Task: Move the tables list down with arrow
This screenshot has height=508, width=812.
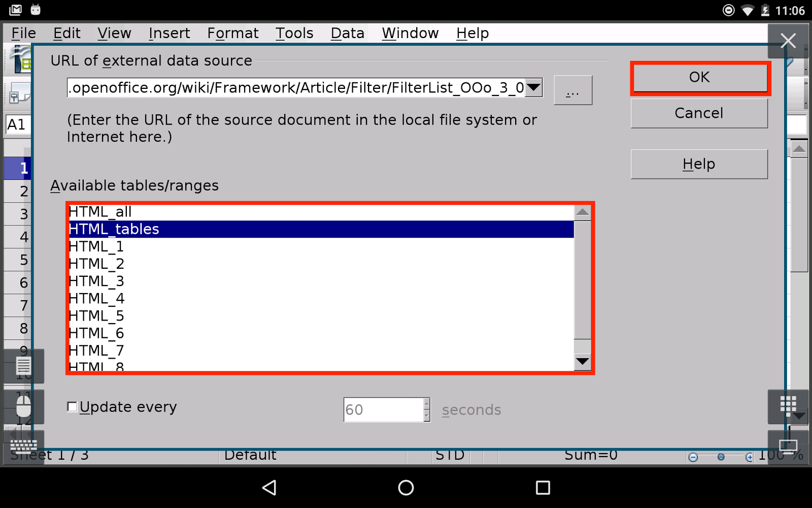Action: [x=583, y=362]
